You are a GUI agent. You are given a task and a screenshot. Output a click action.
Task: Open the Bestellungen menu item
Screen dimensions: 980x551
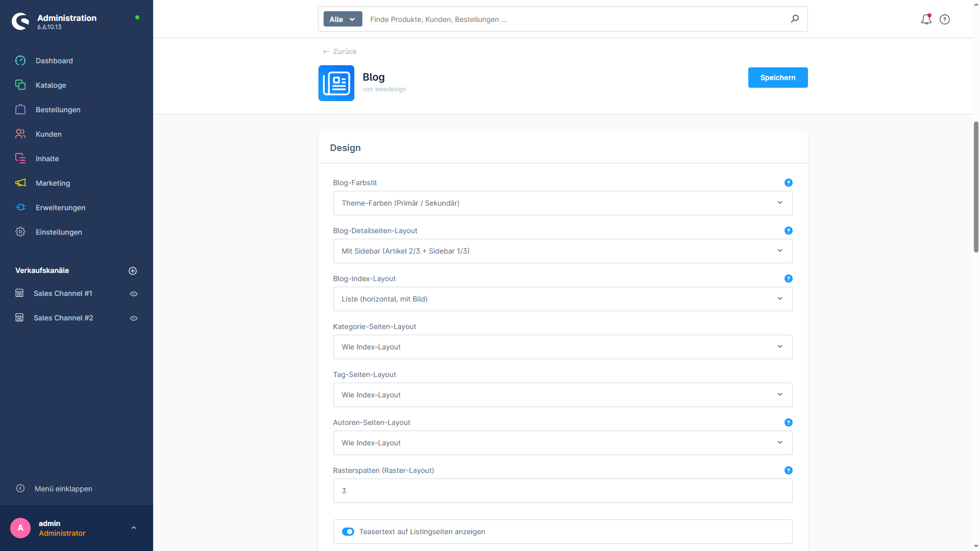point(77,110)
